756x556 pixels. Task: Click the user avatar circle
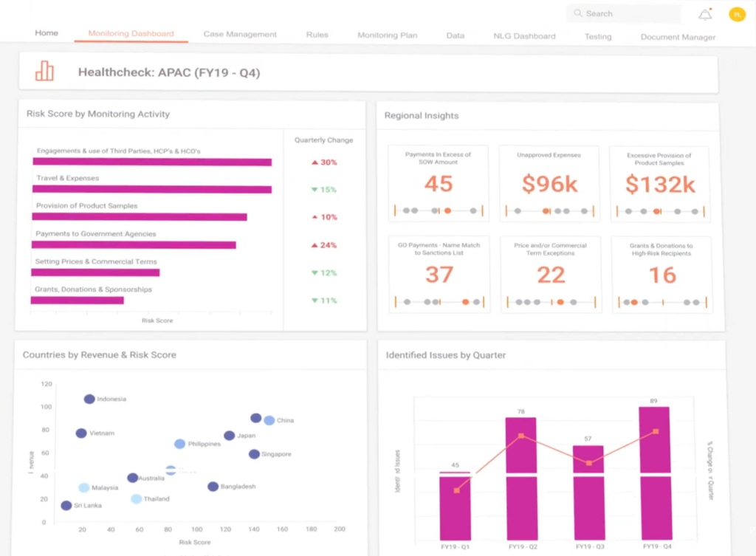click(736, 13)
